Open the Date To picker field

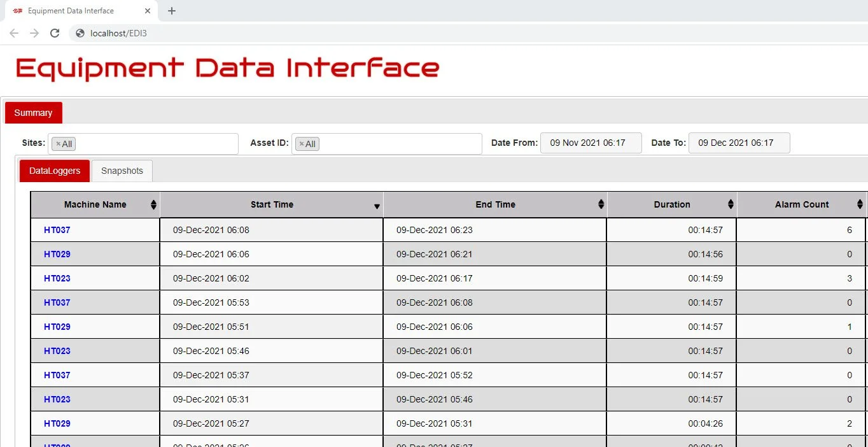pos(739,143)
